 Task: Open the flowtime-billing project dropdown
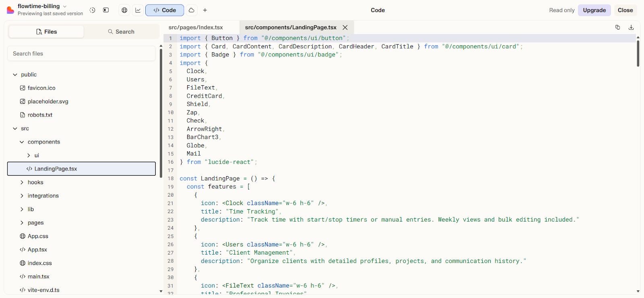tap(42, 6)
